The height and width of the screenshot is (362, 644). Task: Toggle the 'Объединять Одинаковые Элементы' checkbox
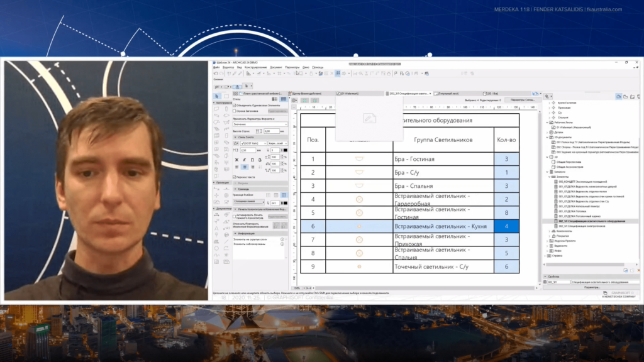point(235,104)
